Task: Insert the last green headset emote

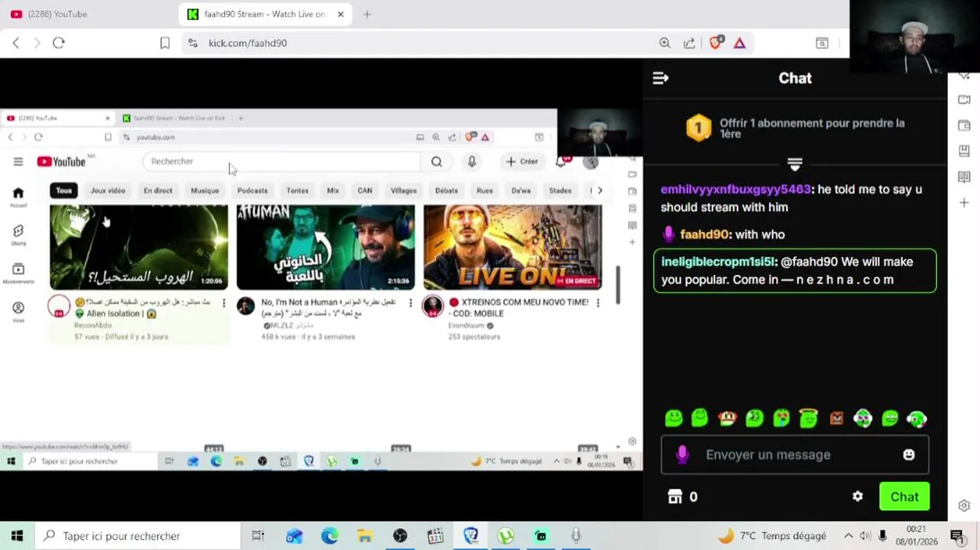Action: 917,418
